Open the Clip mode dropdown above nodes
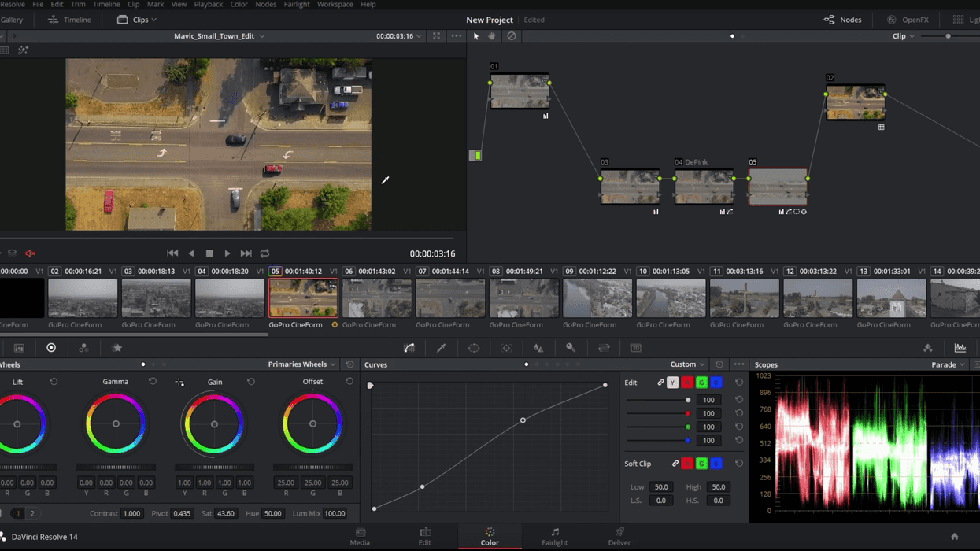 903,36
